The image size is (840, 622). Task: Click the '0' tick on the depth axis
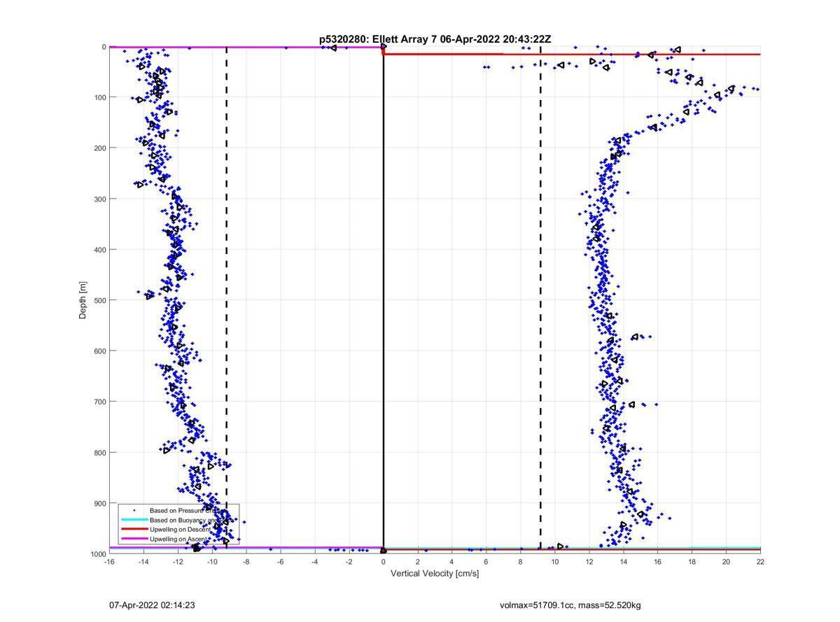click(104, 47)
